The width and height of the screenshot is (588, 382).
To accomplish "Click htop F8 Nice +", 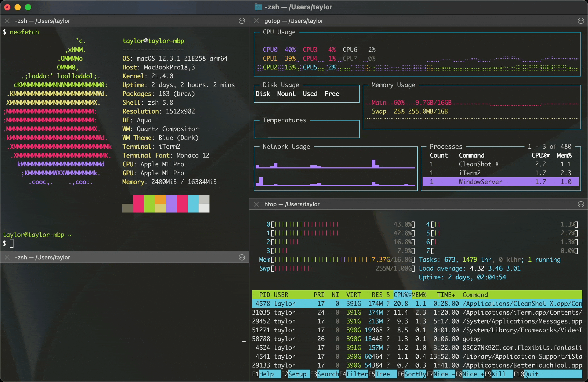I will 470,374.
